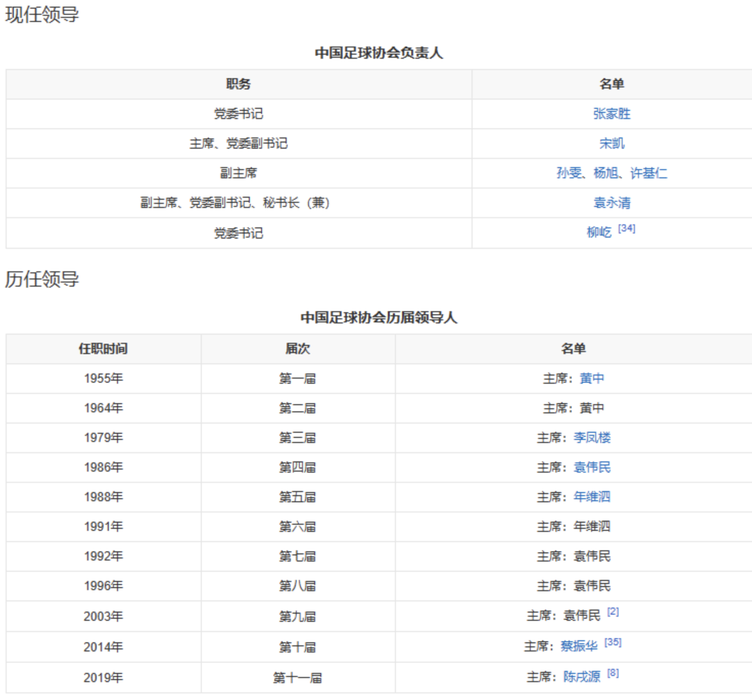The height and width of the screenshot is (700, 752).
Task: Select 主席：年维泗 text in 1991年 row
Action: coord(573,527)
